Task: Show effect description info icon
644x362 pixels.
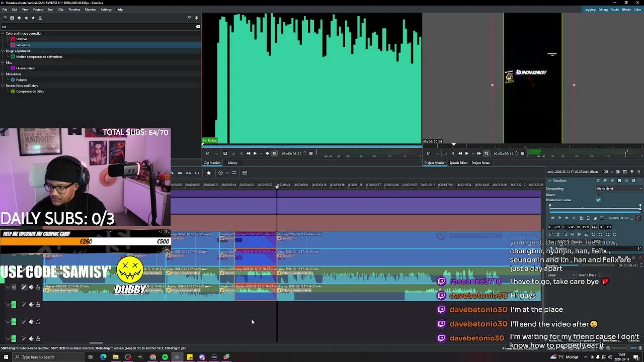Action: coord(196,18)
